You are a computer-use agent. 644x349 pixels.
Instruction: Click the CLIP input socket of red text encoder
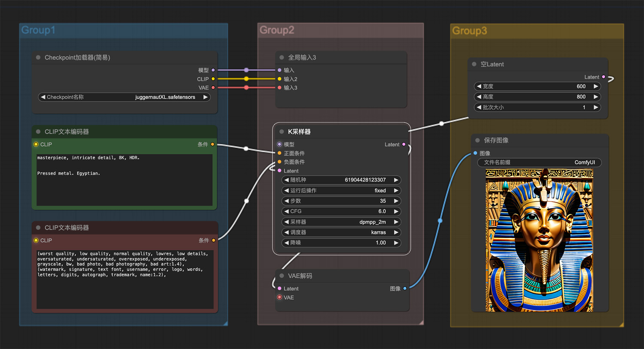(36, 241)
